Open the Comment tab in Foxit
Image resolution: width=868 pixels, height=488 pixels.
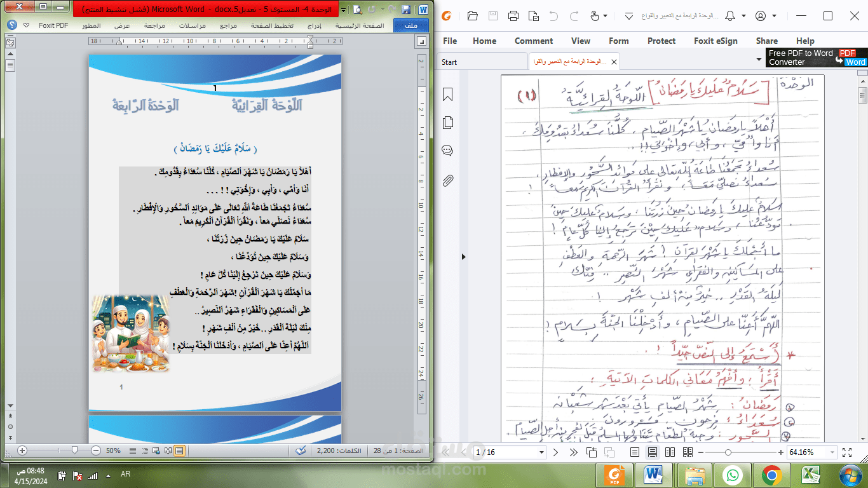pyautogui.click(x=534, y=41)
